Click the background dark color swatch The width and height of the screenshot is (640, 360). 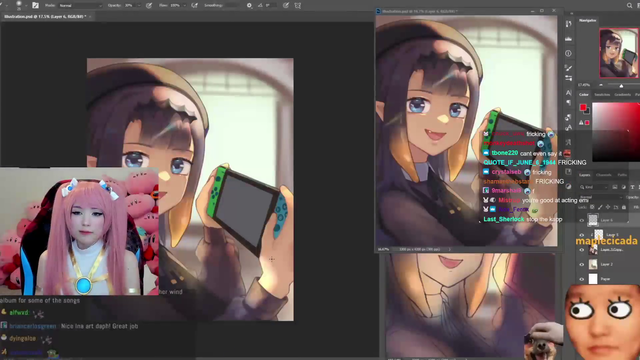pyautogui.click(x=587, y=112)
